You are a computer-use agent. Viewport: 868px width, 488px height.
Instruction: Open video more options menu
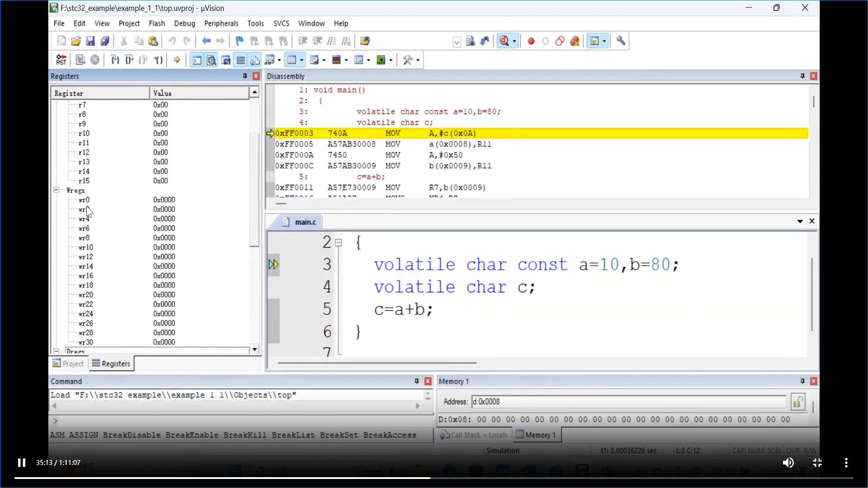pyautogui.click(x=846, y=463)
